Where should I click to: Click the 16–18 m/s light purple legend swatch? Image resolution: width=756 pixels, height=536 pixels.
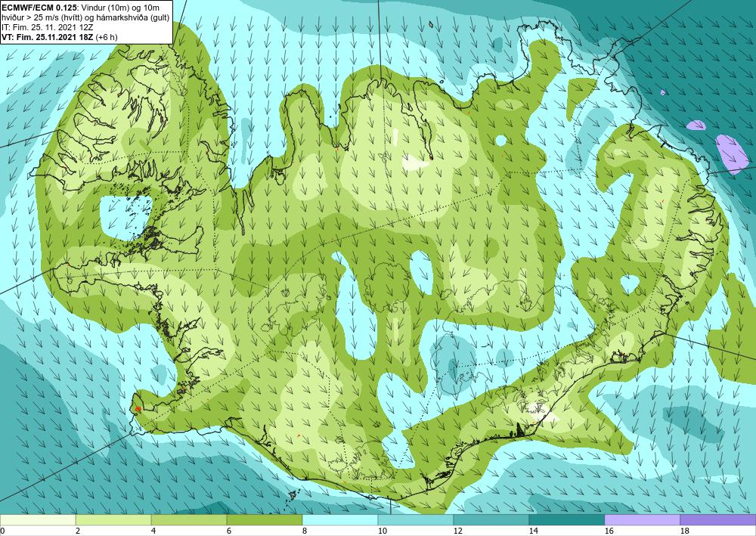[x=642, y=520]
